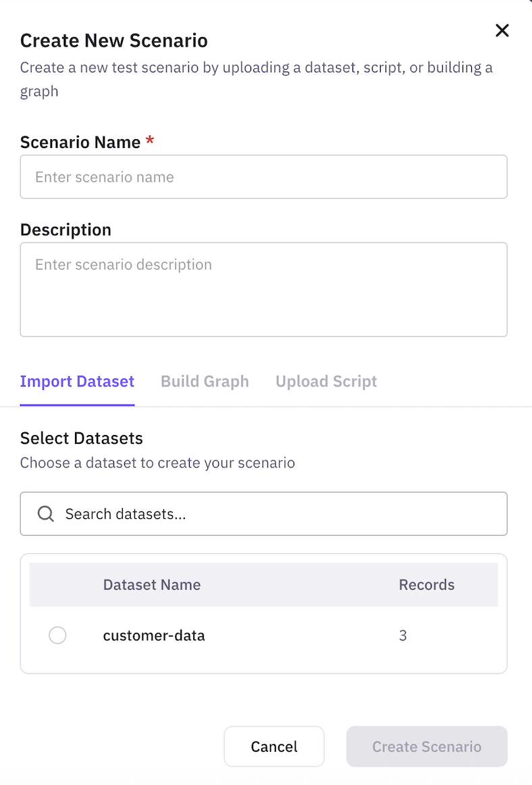532x785 pixels.
Task: Click the Create New Scenario title
Action: pyautogui.click(x=114, y=41)
